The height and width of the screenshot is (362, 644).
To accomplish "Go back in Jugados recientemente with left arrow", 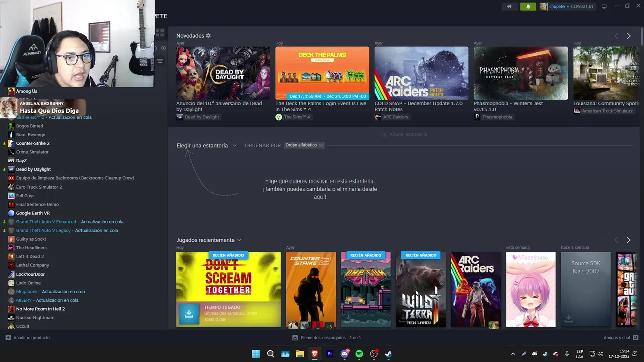I will [616, 240].
